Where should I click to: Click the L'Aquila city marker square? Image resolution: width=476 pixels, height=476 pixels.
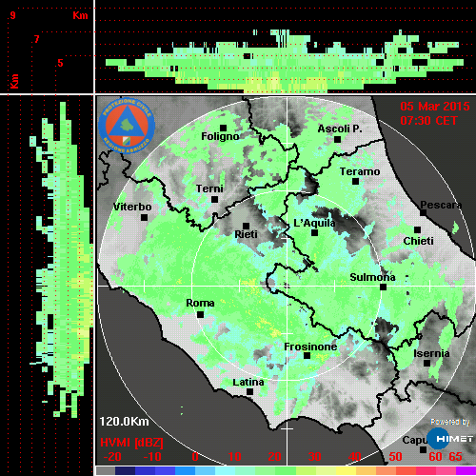314,233
